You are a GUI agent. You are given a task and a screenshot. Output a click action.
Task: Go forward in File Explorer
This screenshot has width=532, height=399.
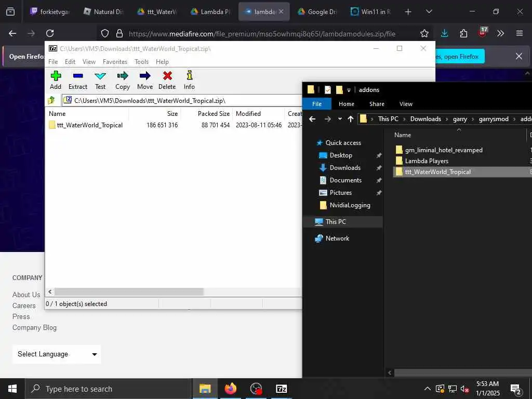click(x=327, y=119)
